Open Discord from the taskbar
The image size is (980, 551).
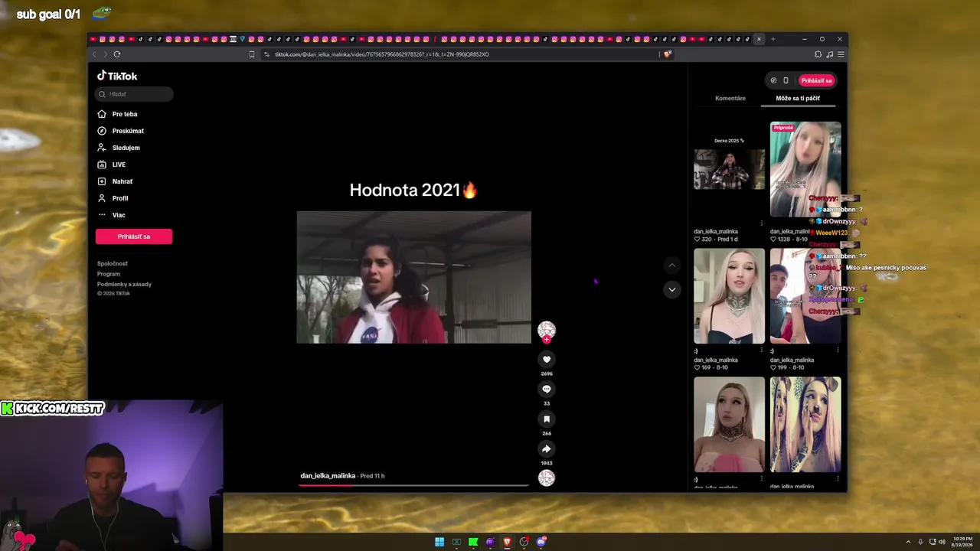[541, 542]
